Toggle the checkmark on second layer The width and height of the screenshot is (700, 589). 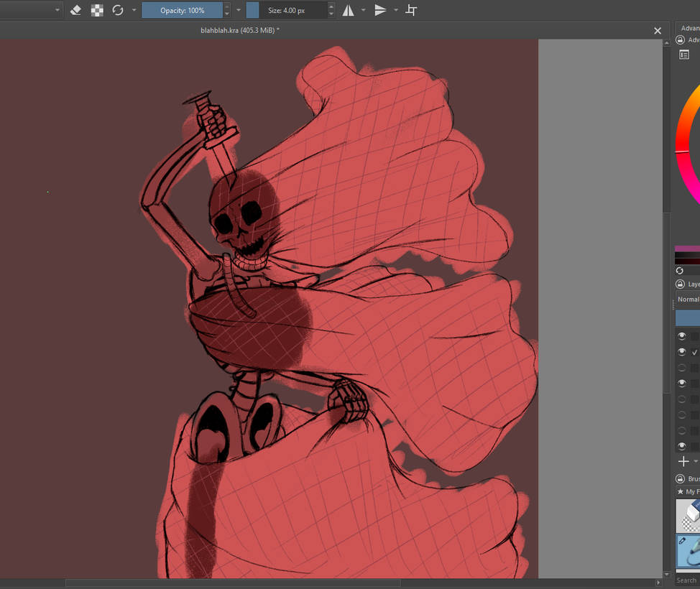pyautogui.click(x=695, y=353)
